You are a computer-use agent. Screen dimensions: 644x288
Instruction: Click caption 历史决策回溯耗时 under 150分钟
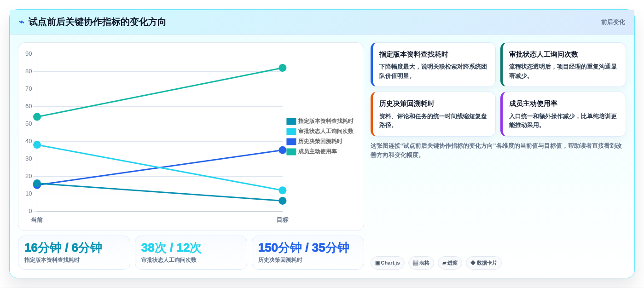coord(280,260)
